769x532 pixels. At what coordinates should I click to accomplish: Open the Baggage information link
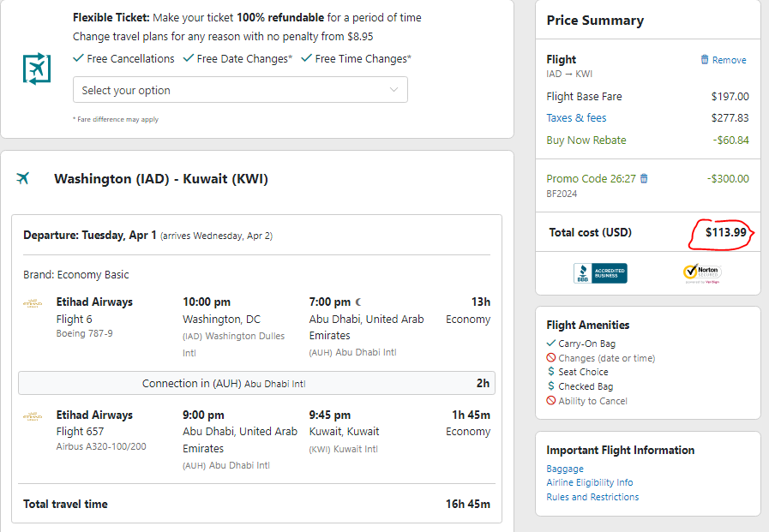click(565, 469)
